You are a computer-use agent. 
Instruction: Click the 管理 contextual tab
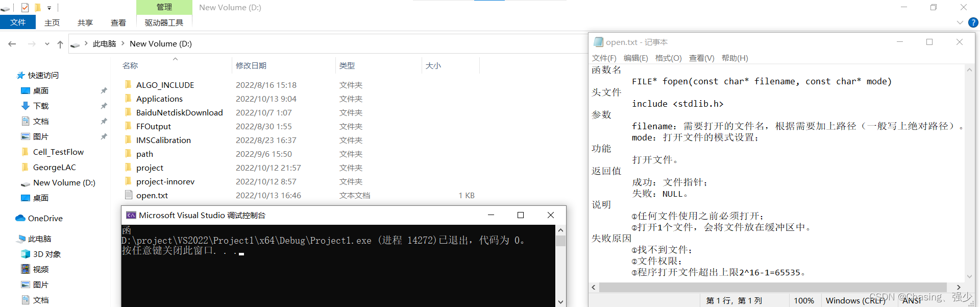tap(164, 7)
